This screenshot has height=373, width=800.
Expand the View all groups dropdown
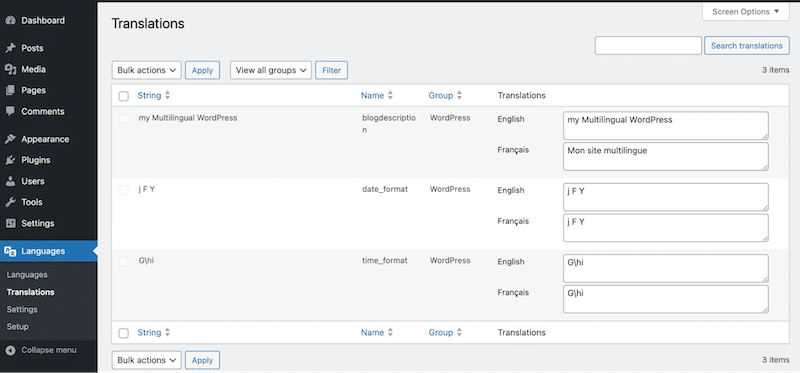pyautogui.click(x=271, y=70)
